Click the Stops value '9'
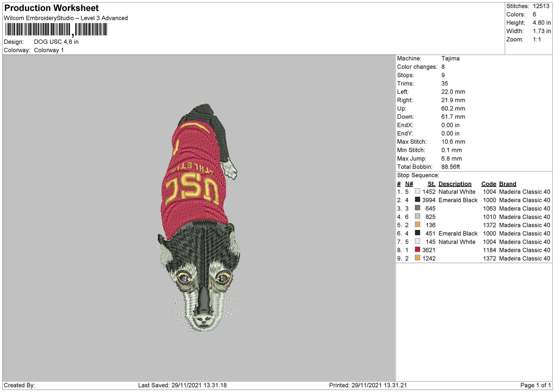Screen dimensions: 555x392 point(443,75)
